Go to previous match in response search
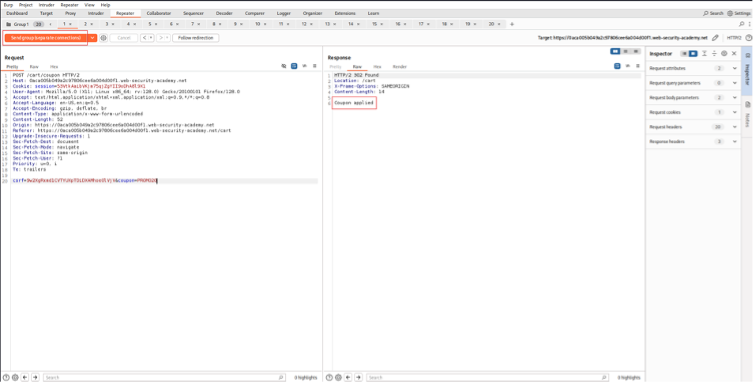This screenshot has height=383, width=755. [348, 378]
